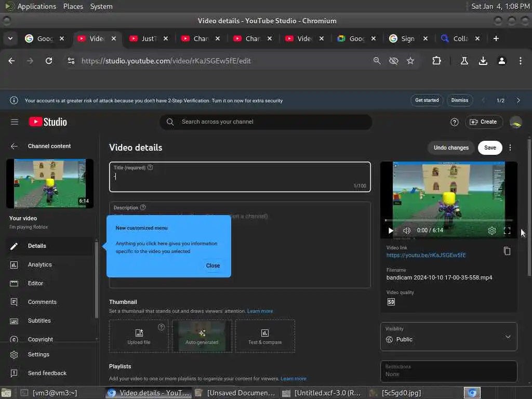Close the New customized menu tooltip
Image resolution: width=532 pixels, height=399 pixels.
(x=212, y=265)
